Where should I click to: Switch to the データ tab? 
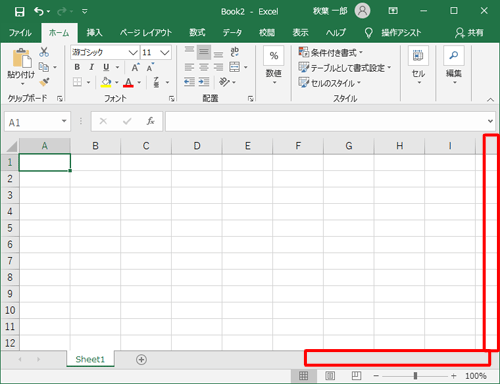232,33
